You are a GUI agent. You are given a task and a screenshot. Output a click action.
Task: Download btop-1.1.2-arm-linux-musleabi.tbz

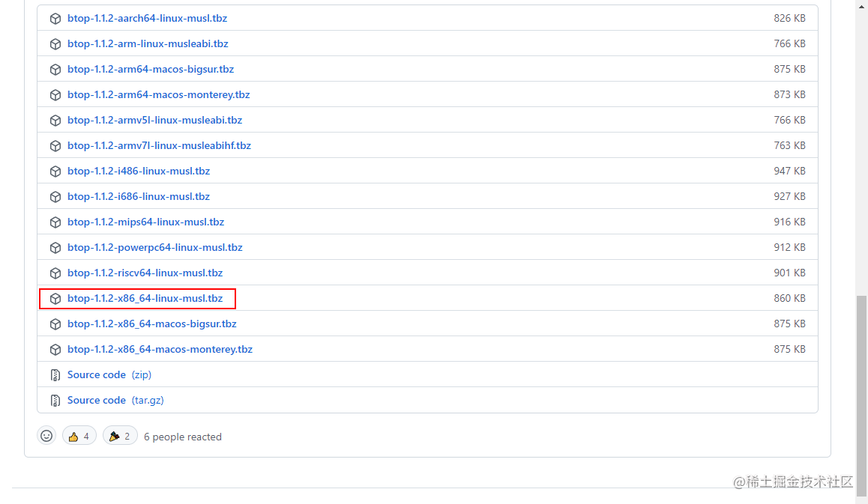click(x=148, y=43)
